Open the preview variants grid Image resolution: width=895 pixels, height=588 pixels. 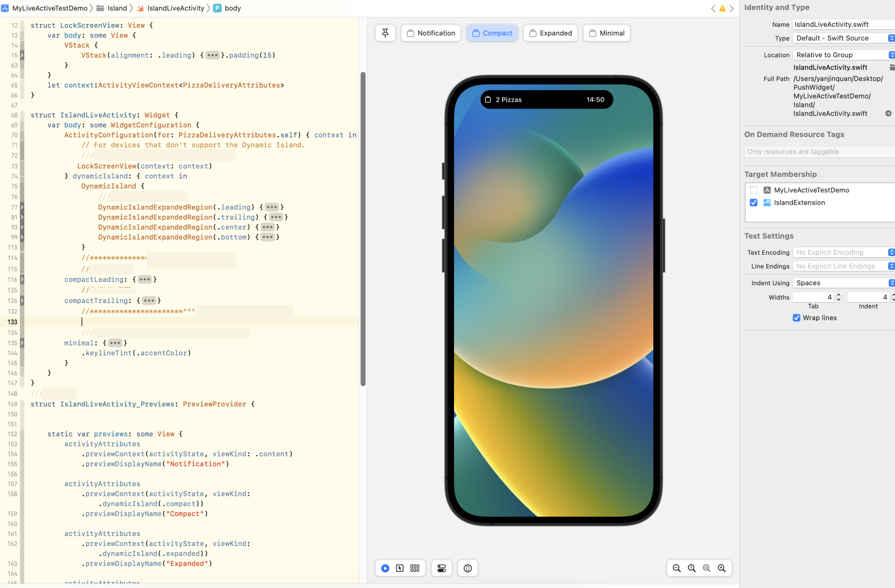pos(415,568)
